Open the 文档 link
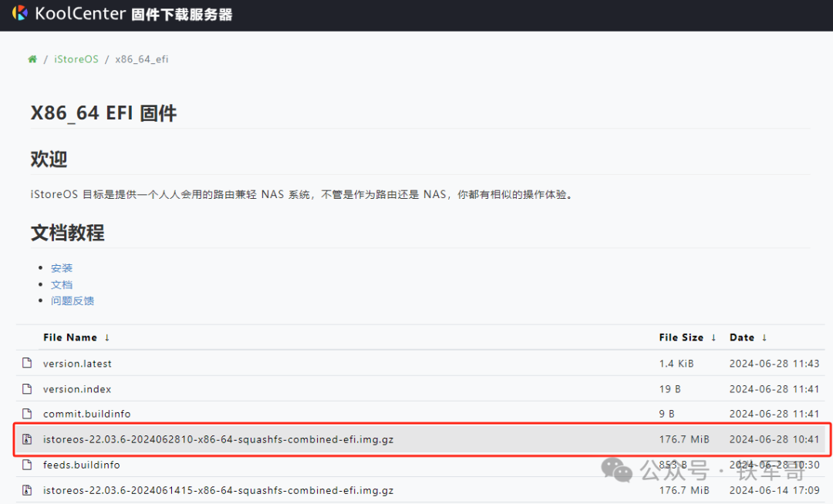Screen dimensions: 833x504 coord(62,284)
